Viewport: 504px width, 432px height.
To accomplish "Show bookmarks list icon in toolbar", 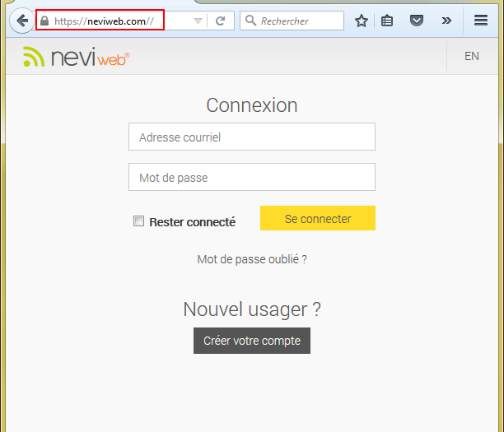I will 387,21.
